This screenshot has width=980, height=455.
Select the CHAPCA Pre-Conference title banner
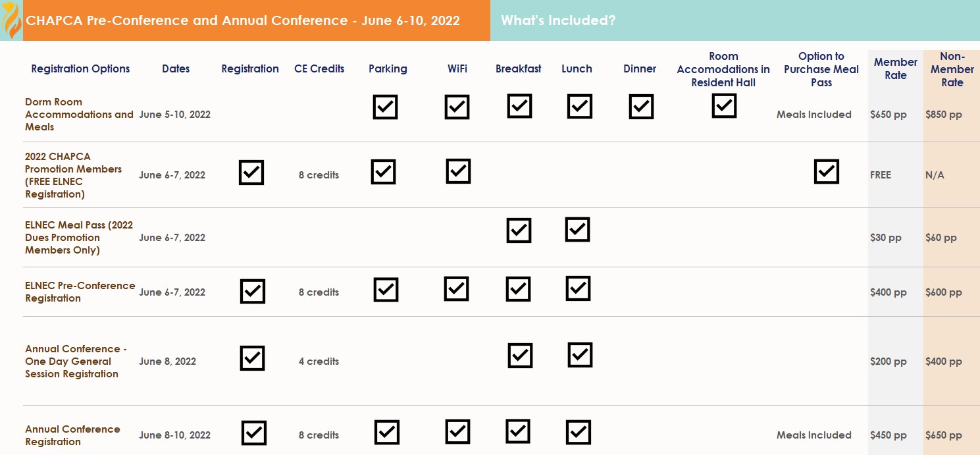(243, 20)
